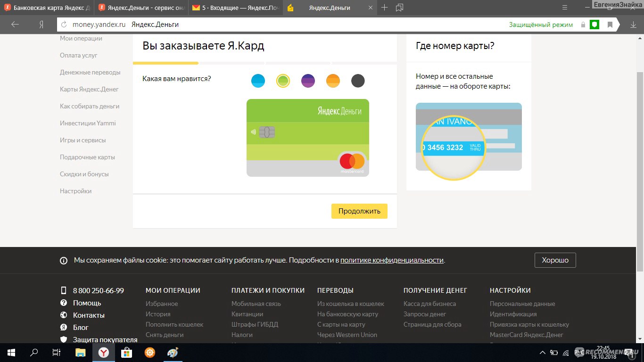Switch to Входящие Яндекс.Почта tab
Image resolution: width=644 pixels, height=362 pixels.
[235, 8]
